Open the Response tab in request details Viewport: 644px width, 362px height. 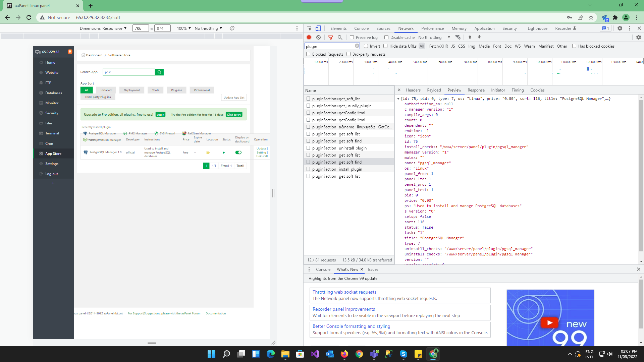476,90
